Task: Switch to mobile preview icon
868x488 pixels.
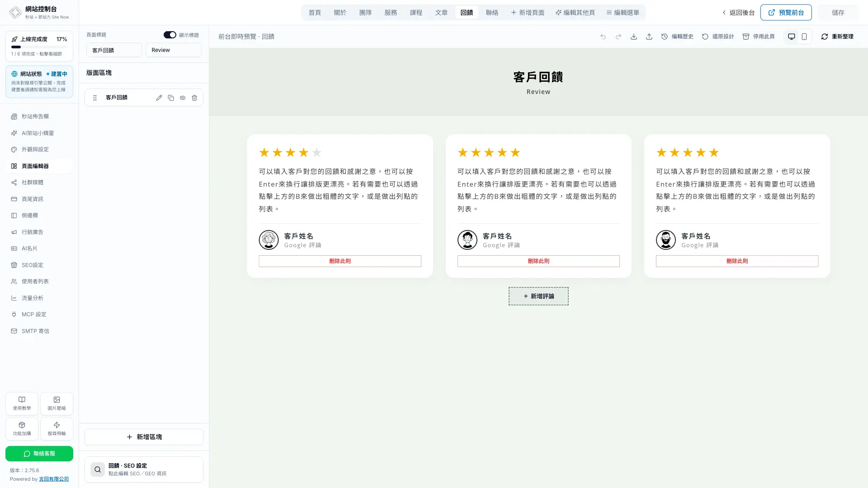Action: [804, 37]
